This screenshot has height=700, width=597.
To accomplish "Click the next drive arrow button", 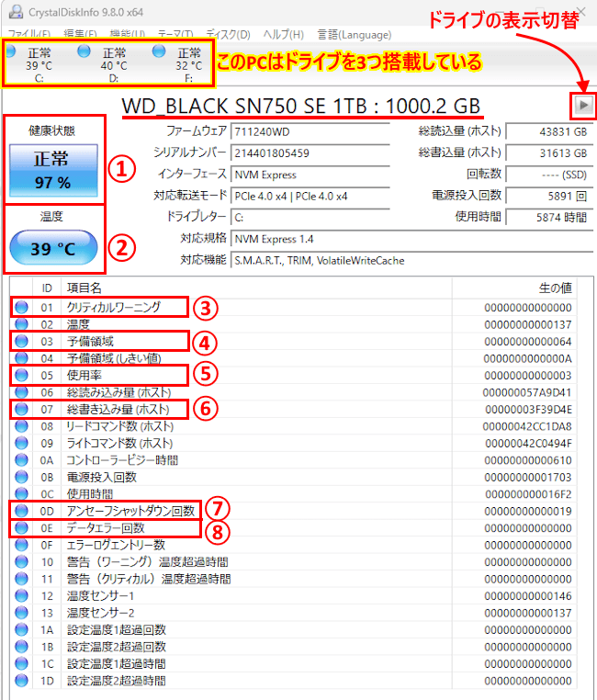I will [583, 106].
